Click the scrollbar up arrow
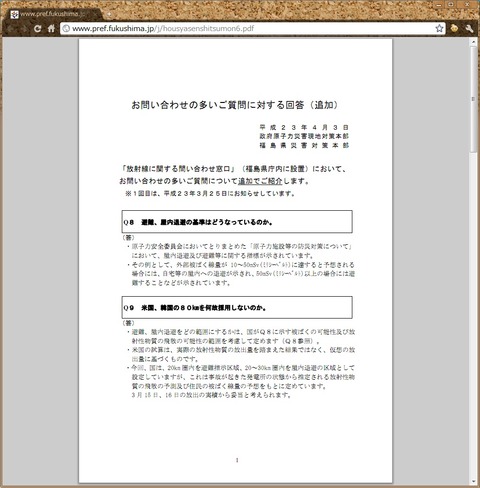 (473, 42)
